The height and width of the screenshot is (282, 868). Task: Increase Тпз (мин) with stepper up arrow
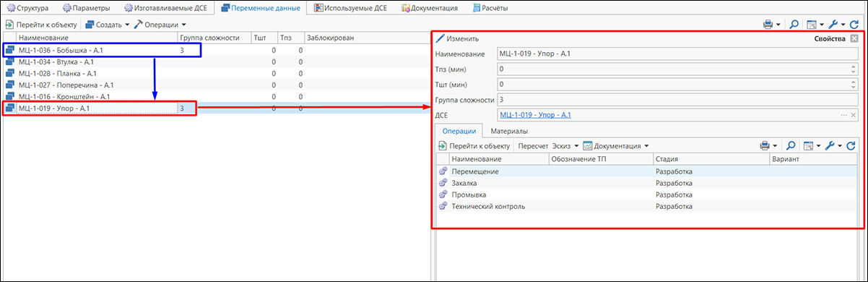tap(854, 67)
